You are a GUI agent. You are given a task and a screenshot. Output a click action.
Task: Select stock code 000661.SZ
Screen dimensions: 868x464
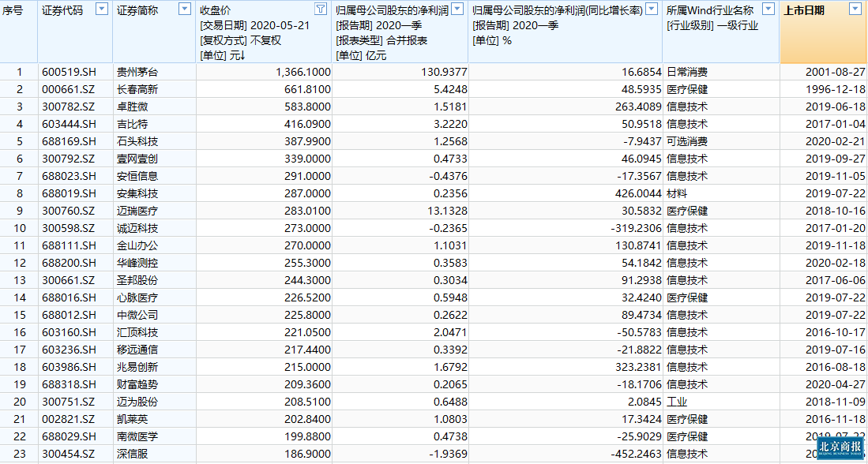(x=69, y=89)
